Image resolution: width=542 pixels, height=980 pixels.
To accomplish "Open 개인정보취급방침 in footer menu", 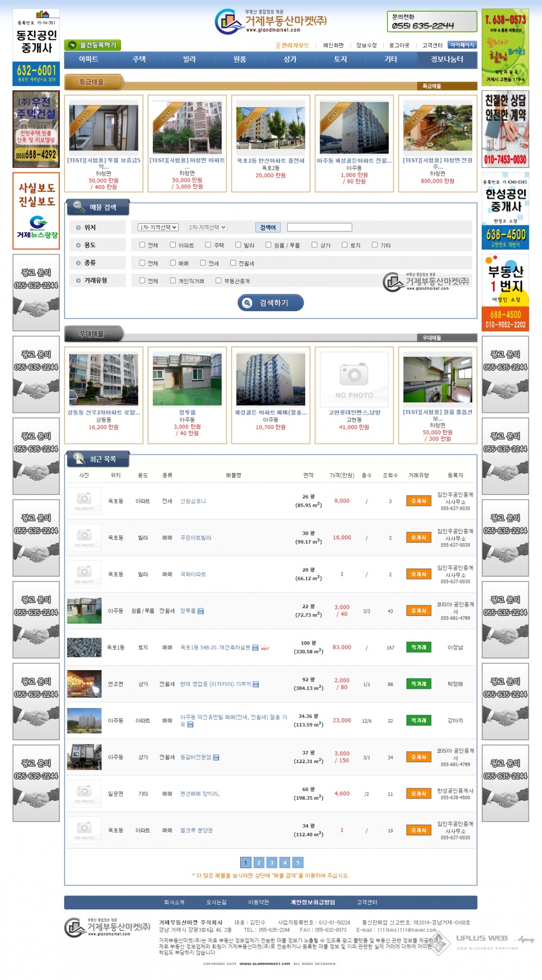I will (x=313, y=902).
